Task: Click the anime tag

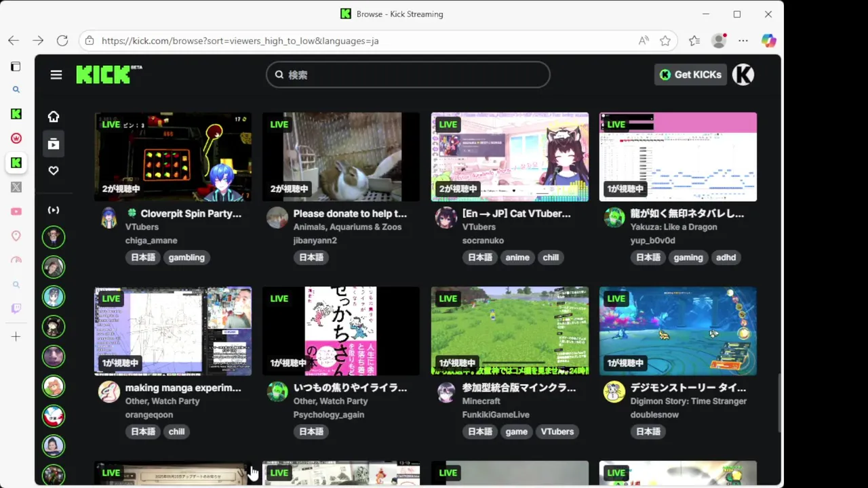Action: point(517,258)
